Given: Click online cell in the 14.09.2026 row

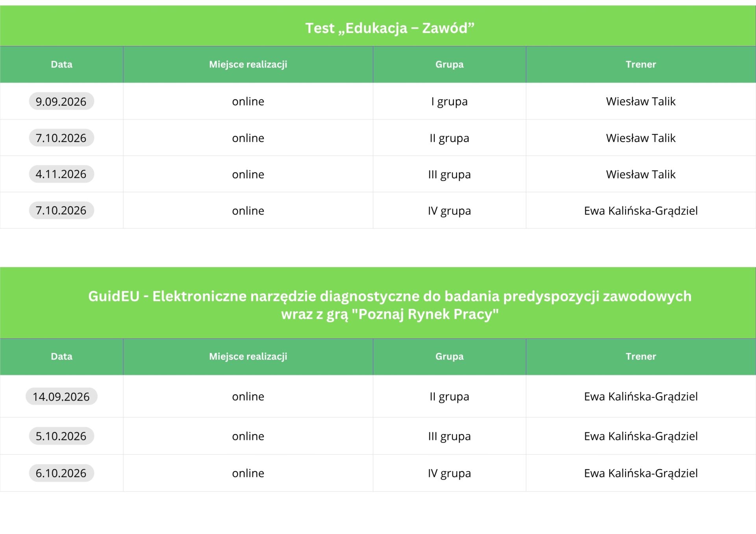Looking at the screenshot, I should coord(248,396).
